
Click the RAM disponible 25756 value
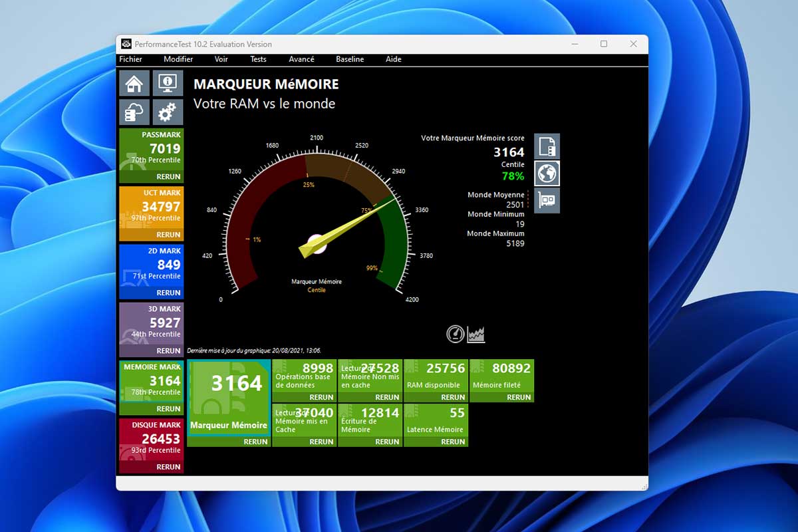[446, 368]
